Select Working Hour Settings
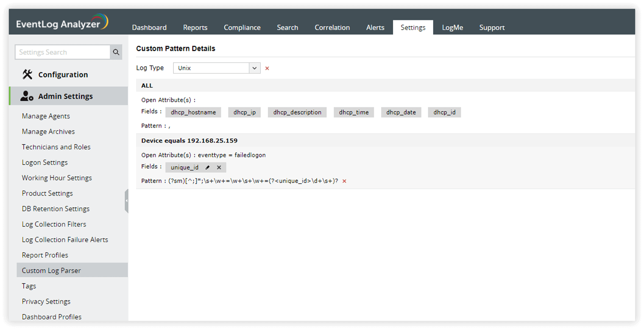The height and width of the screenshot is (330, 644). [x=57, y=178]
